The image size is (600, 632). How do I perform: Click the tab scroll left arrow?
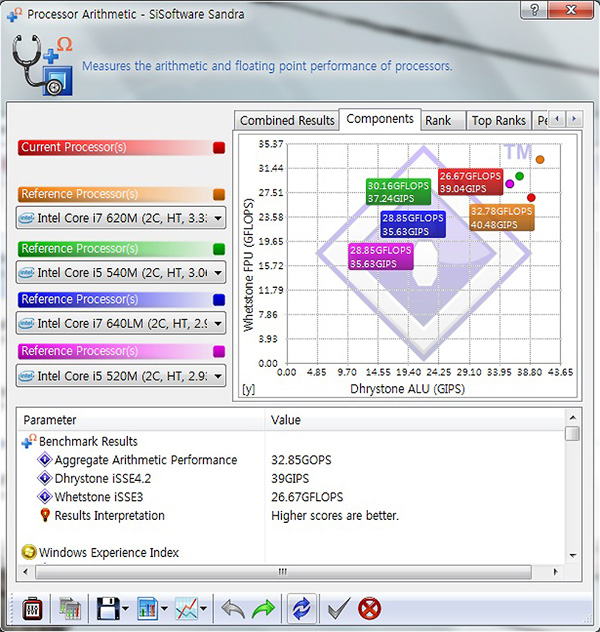coord(557,119)
